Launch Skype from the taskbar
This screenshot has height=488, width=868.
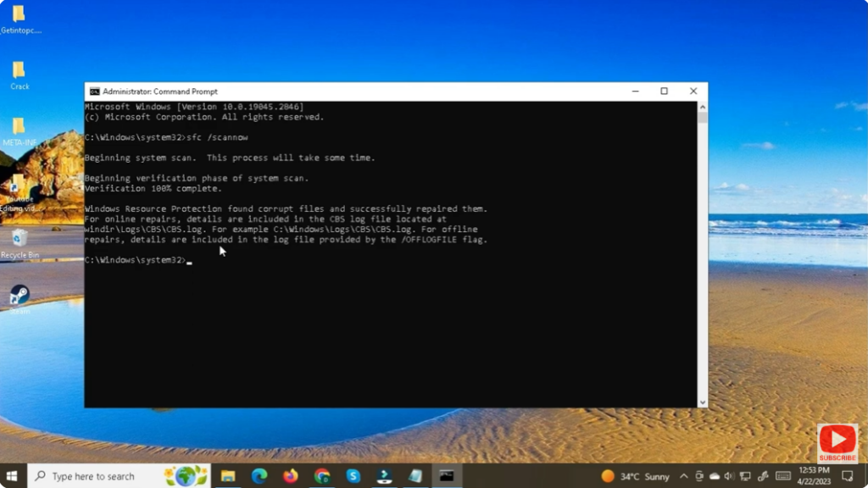(x=351, y=476)
